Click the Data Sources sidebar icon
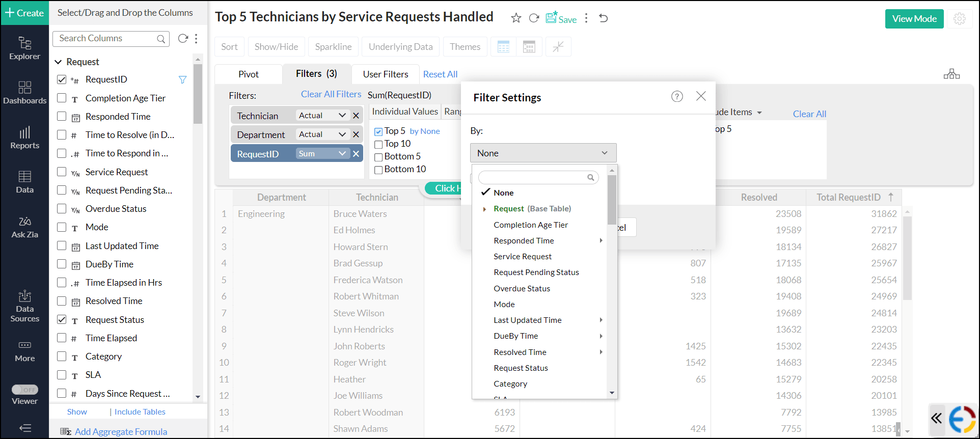The width and height of the screenshot is (980, 439). coord(24,307)
